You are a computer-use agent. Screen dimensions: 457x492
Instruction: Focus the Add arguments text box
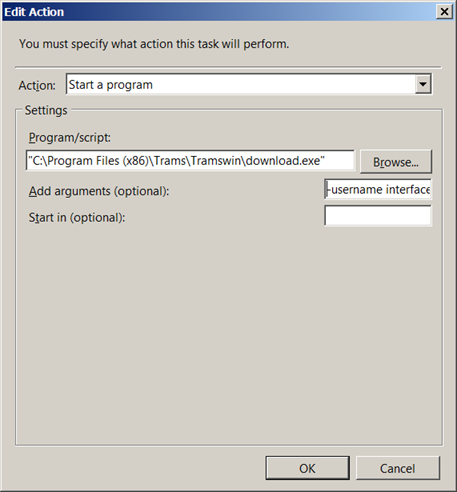(x=378, y=189)
